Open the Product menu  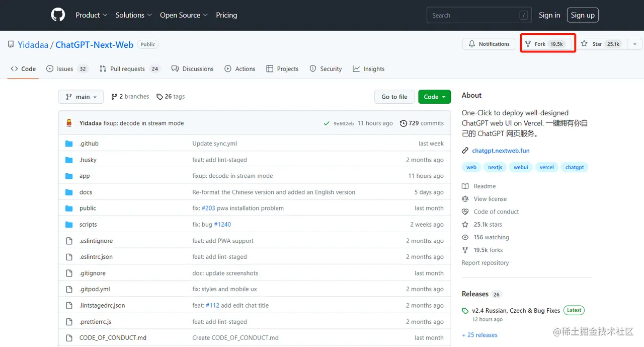click(x=91, y=15)
